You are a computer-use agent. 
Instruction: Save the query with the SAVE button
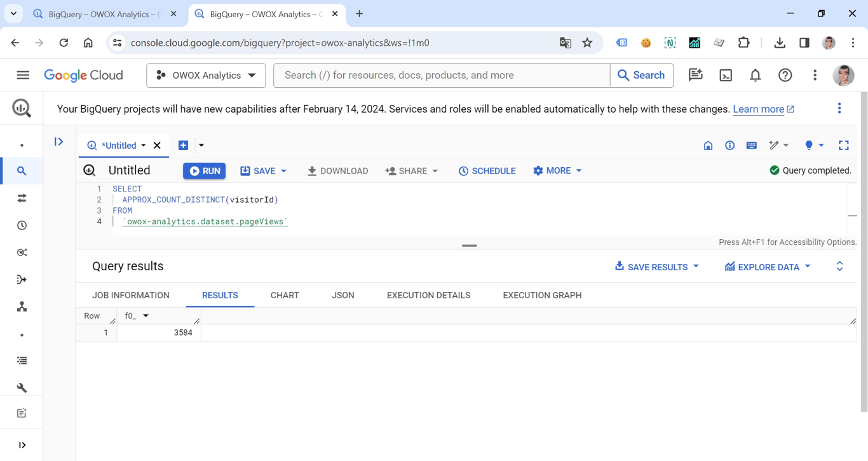coord(258,171)
